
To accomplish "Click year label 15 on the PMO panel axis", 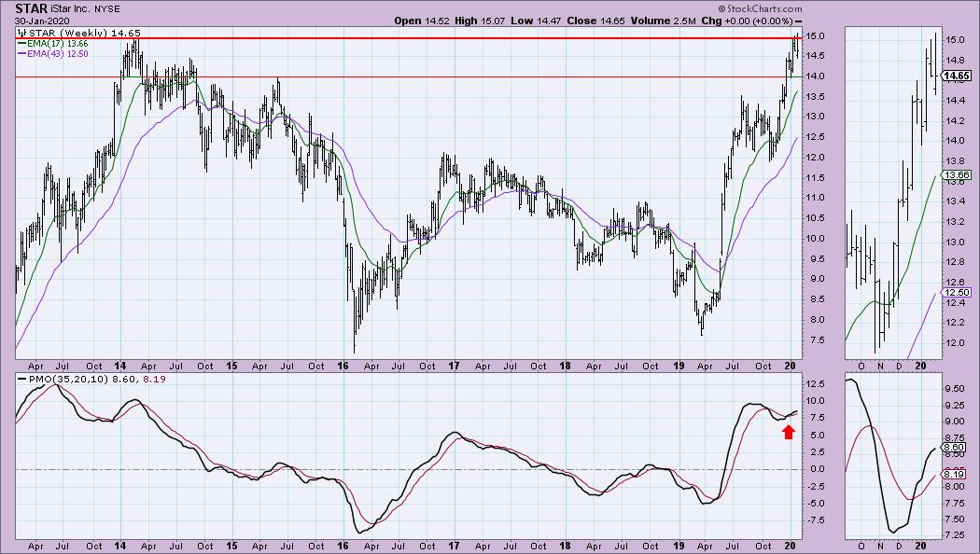I will [x=231, y=546].
